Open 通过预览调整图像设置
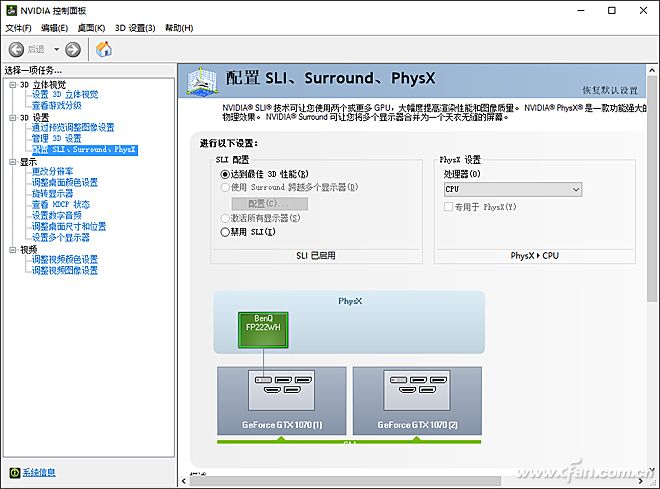660x489 pixels. [73, 128]
